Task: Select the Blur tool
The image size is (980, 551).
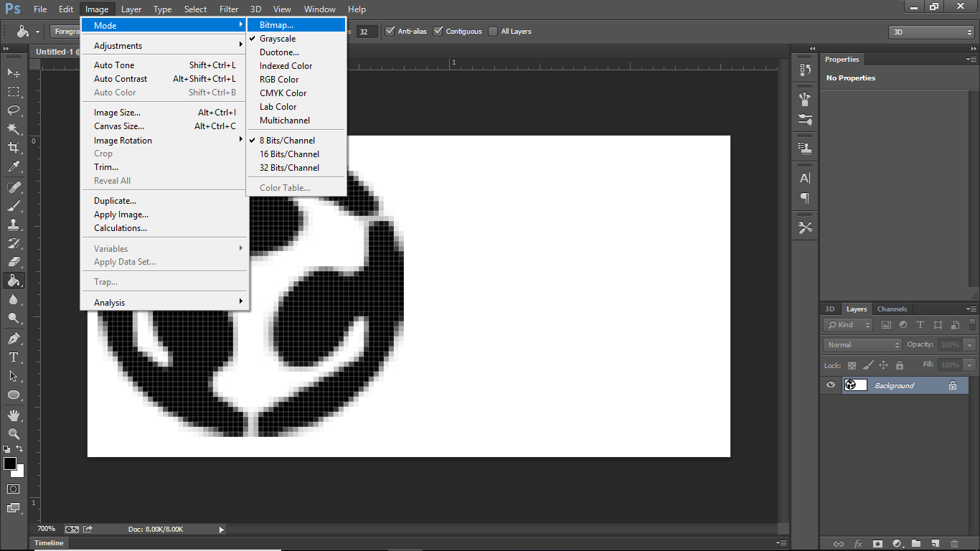Action: (14, 299)
